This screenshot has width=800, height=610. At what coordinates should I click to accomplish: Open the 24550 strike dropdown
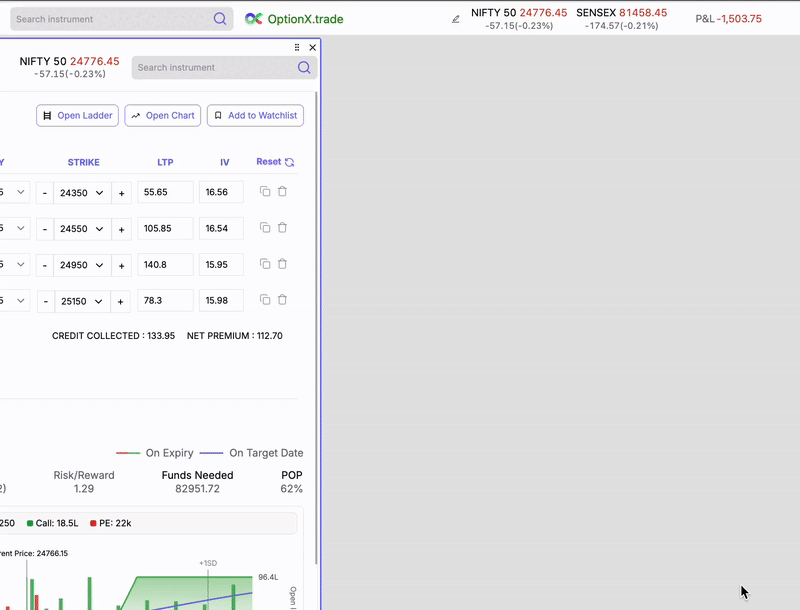coord(82,229)
